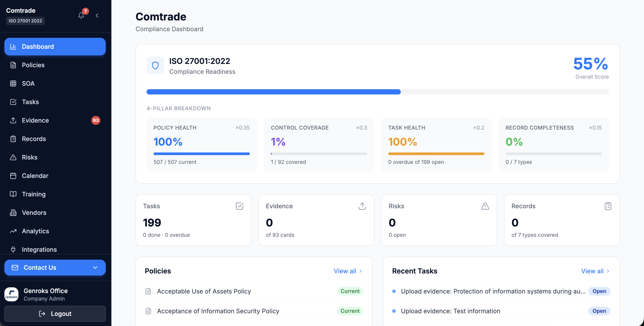Viewport: 644px width, 326px height.
Task: Open the Calendar page
Action: pos(55,176)
